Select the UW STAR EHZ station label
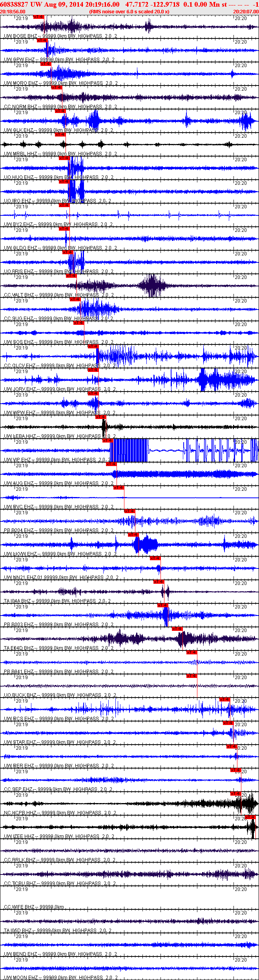The width and height of the screenshot is (259, 980). coord(20,742)
